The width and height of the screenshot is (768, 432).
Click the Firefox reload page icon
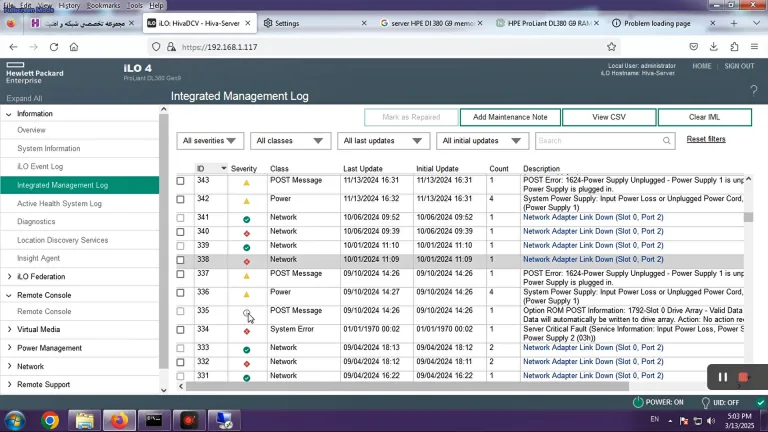coord(54,47)
